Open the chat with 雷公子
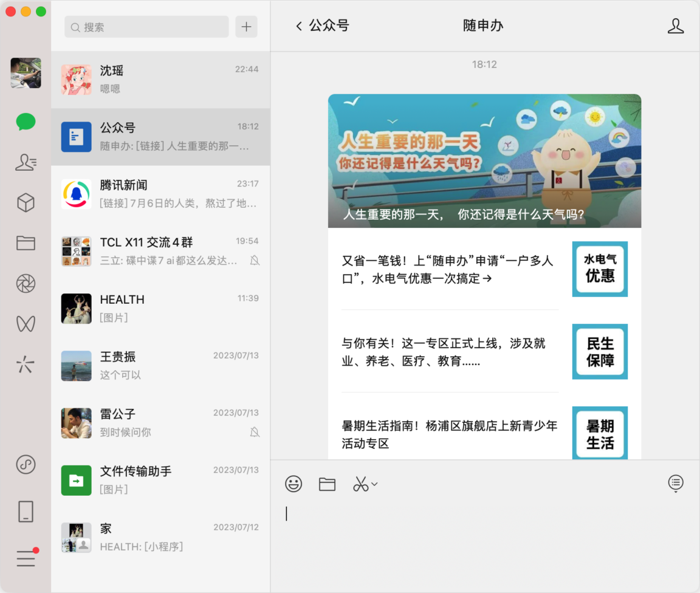Viewport: 700px width, 593px height. click(x=160, y=422)
